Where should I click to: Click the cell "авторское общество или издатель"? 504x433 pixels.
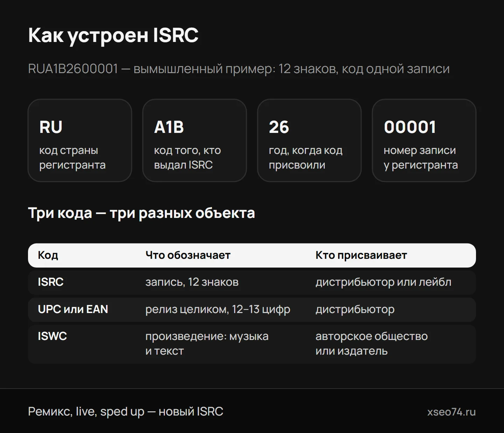[x=371, y=343]
